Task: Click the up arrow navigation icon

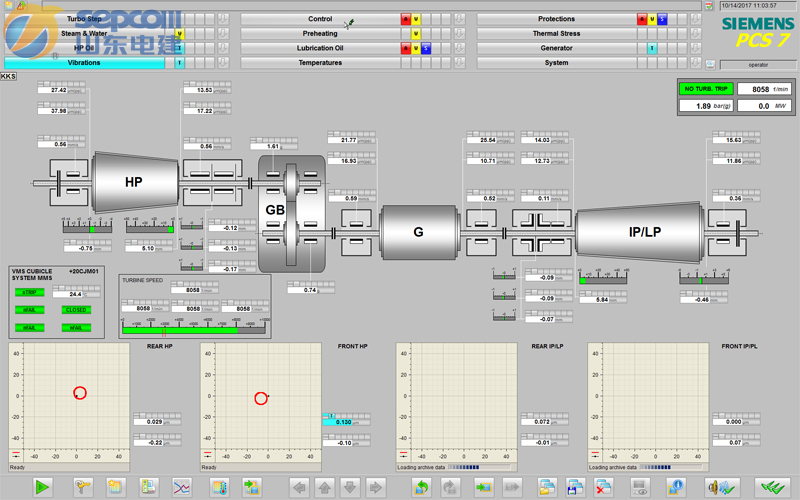Action: point(324,487)
